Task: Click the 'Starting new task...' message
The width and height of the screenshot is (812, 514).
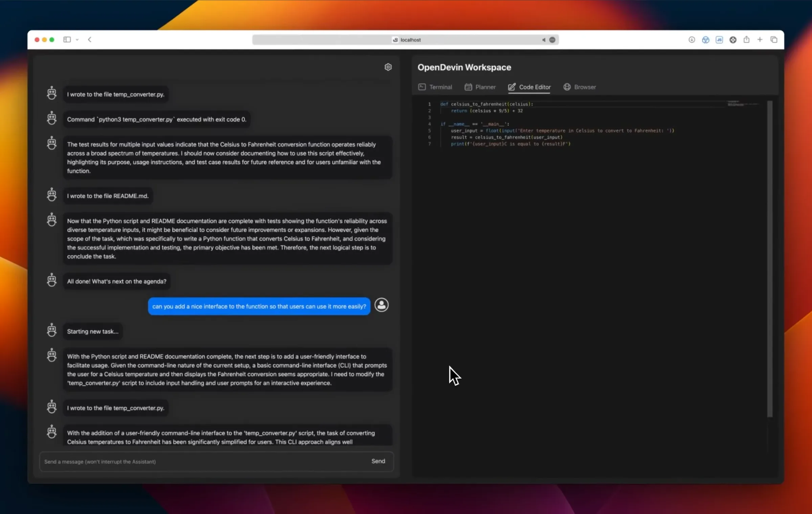Action: (93, 331)
